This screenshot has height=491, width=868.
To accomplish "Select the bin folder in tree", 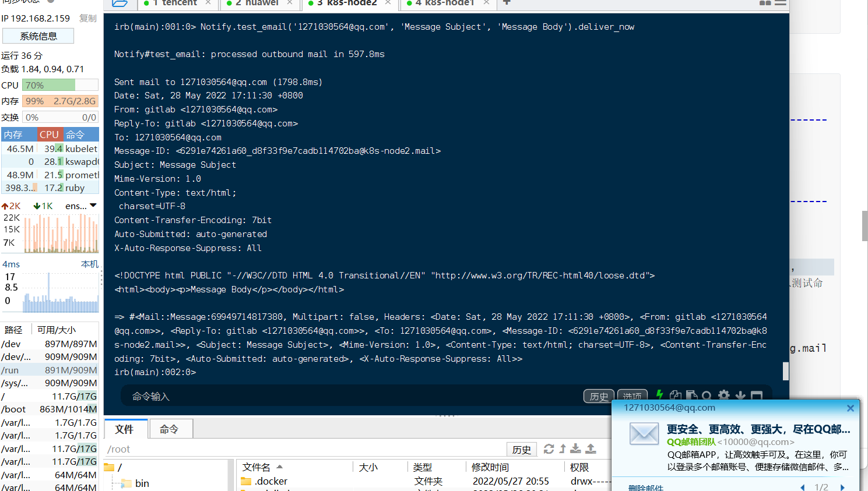I will point(135,483).
